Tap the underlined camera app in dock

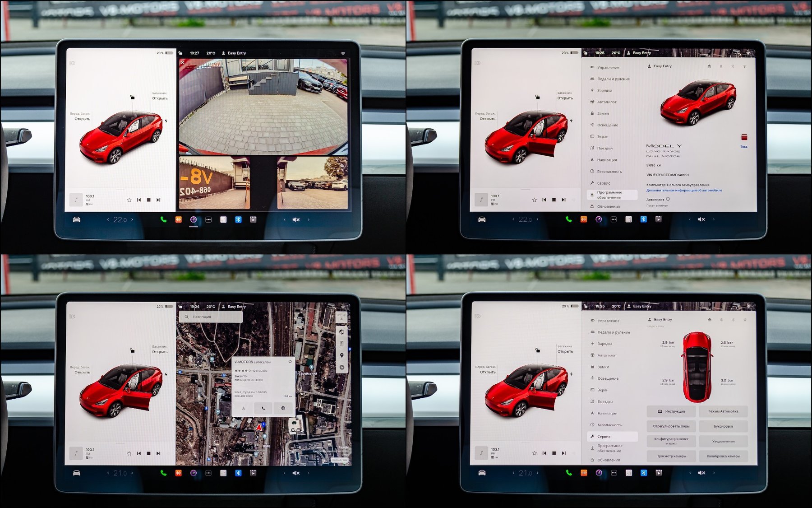pos(194,219)
